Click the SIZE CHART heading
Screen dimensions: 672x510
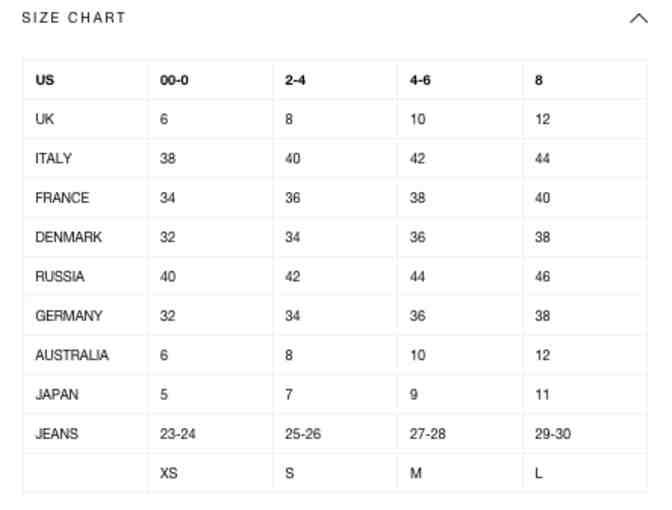click(74, 18)
